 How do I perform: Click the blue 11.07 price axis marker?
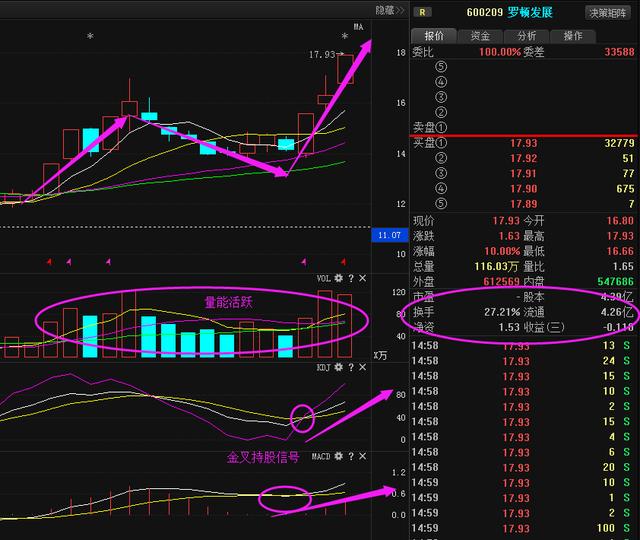pos(388,235)
